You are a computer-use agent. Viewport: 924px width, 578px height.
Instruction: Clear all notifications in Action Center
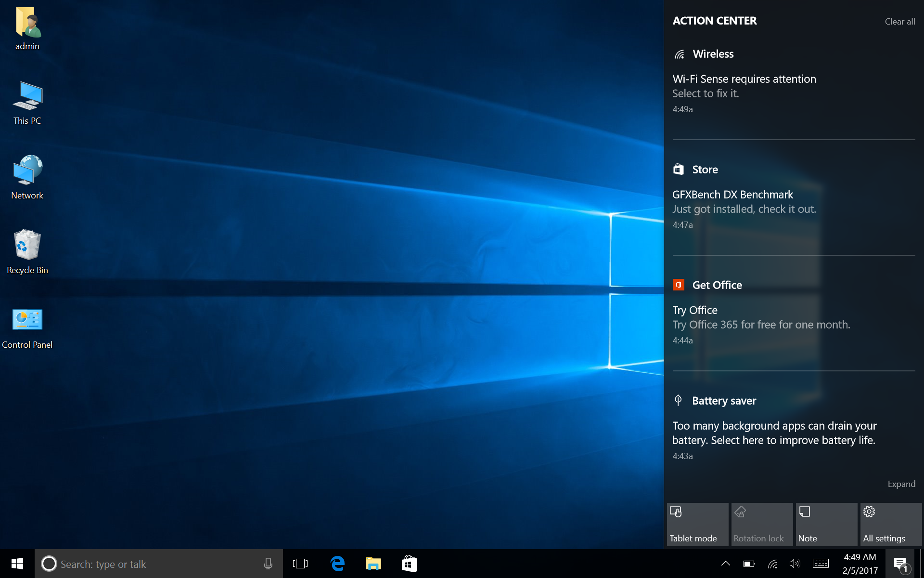[900, 22]
